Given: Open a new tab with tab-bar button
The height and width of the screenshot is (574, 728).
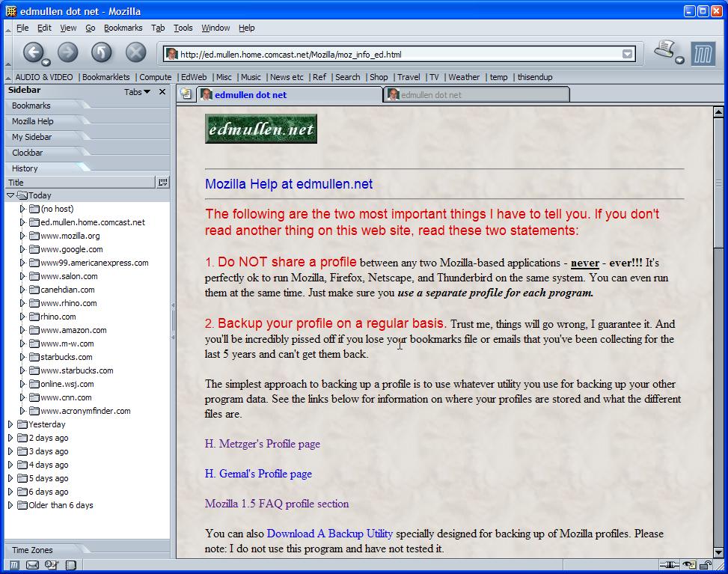Looking at the screenshot, I should (x=186, y=94).
